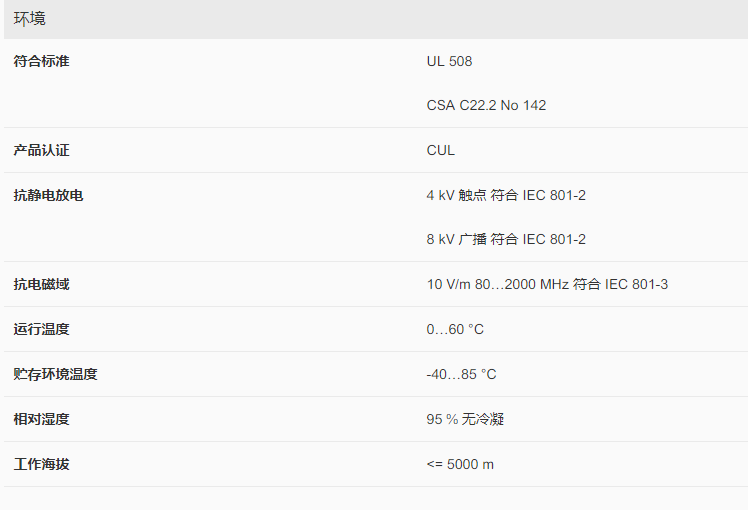748x510 pixels.
Task: Click the 产品认证 label
Action: pos(41,150)
